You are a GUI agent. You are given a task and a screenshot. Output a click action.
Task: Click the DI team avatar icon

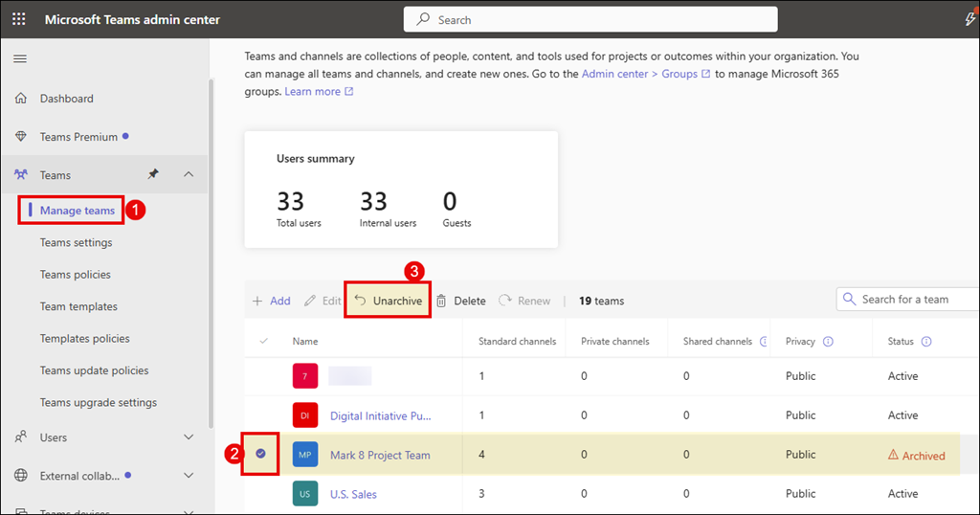305,415
